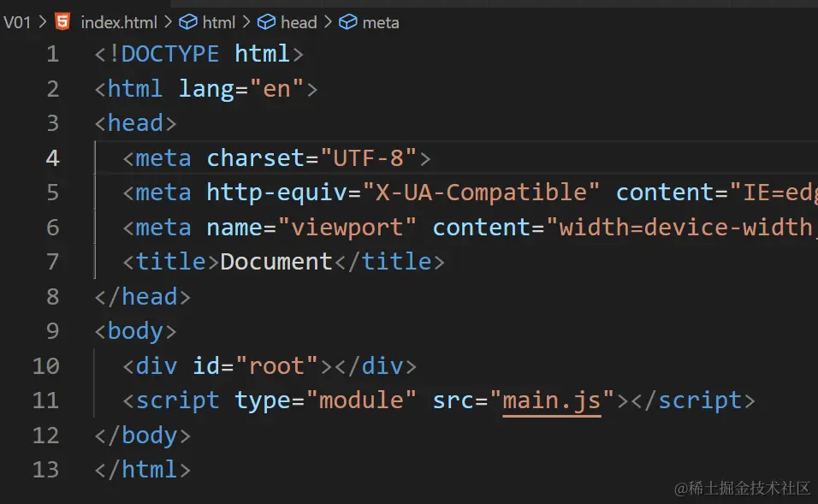Select the meta breadcrumb segment

point(380,22)
